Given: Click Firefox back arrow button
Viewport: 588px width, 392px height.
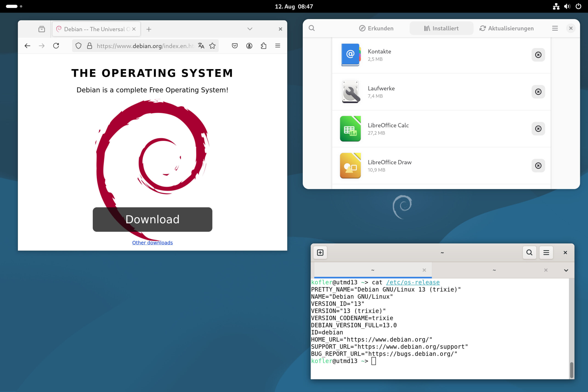Looking at the screenshot, I should coord(28,46).
